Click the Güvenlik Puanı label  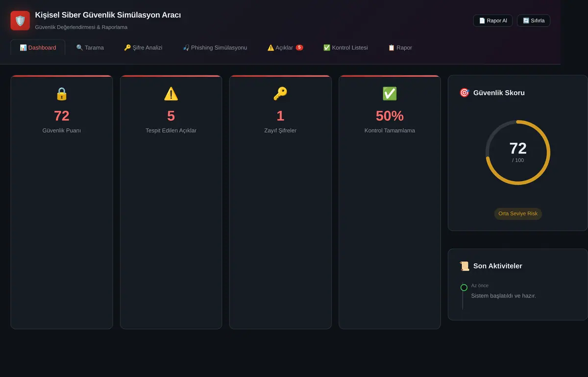click(x=62, y=130)
